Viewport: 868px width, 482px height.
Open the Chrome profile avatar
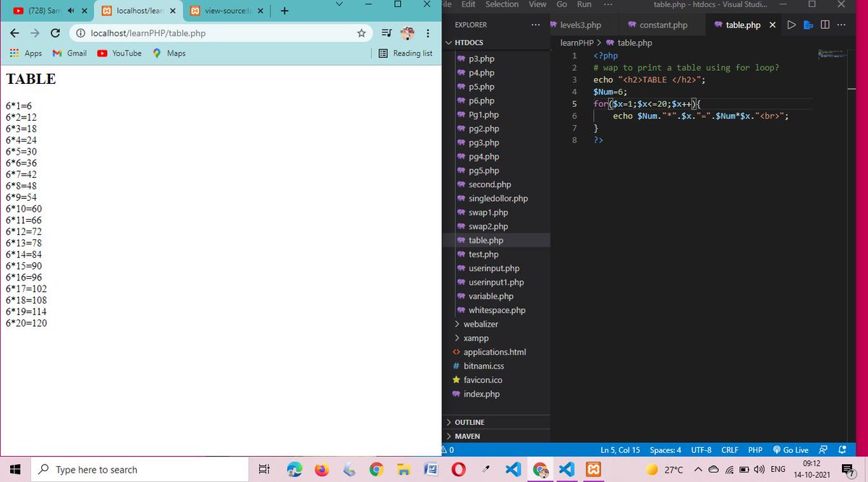407,33
